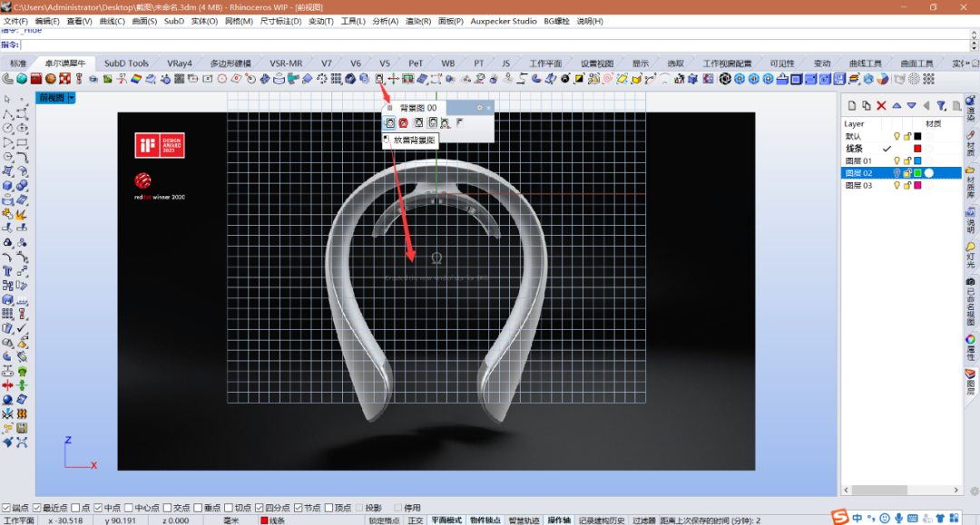Switch to the VRay4 toolbar tab

[180, 63]
